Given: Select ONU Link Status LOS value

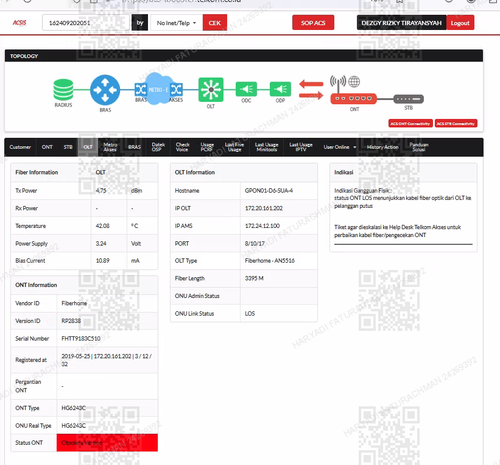Looking at the screenshot, I should coord(250,314).
